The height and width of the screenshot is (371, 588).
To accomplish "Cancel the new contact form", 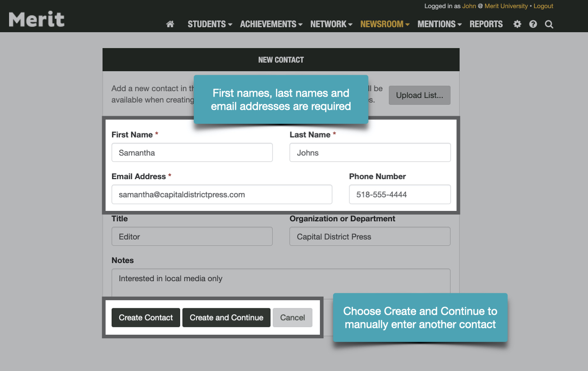I will coord(293,317).
